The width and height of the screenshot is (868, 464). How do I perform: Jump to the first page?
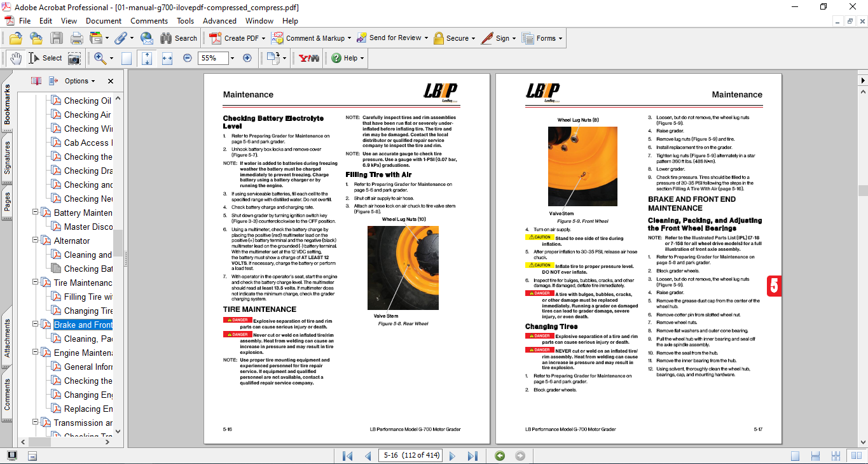pyautogui.click(x=347, y=456)
